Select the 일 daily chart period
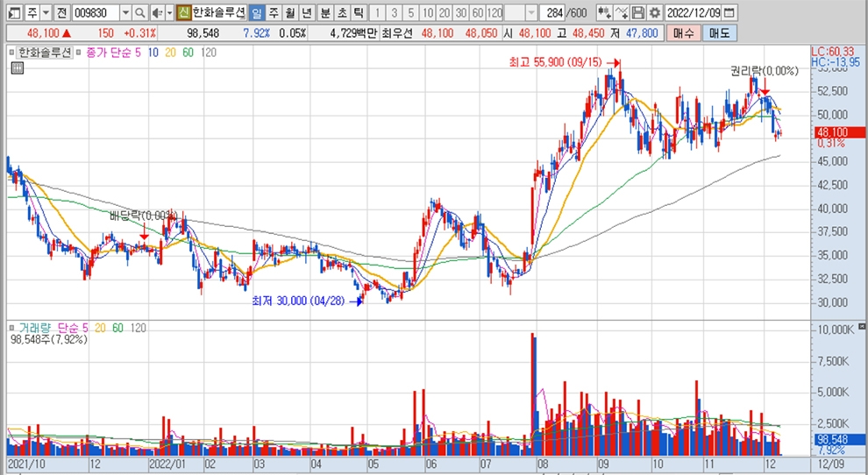The height and width of the screenshot is (475, 868). coord(256,12)
